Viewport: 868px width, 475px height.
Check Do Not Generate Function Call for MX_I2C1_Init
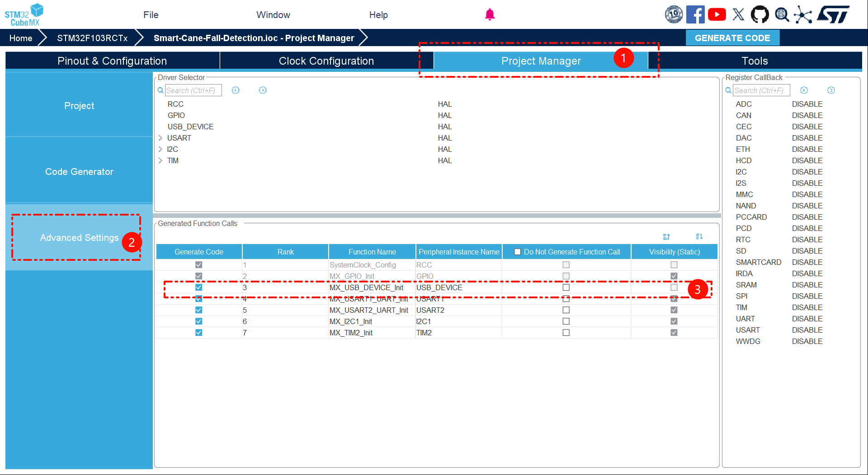[566, 321]
